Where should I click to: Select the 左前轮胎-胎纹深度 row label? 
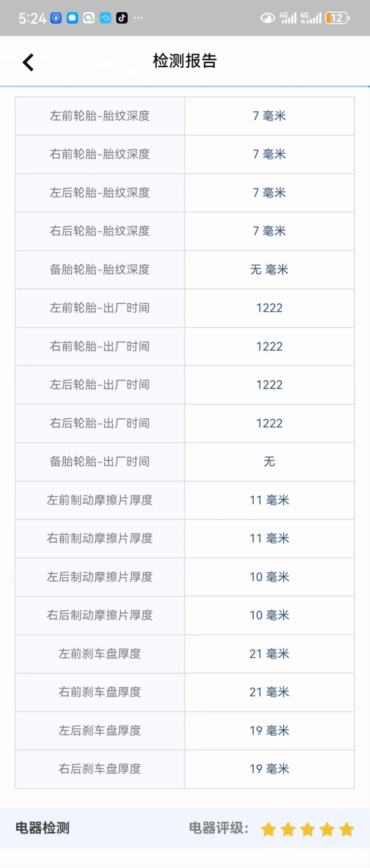click(100, 116)
